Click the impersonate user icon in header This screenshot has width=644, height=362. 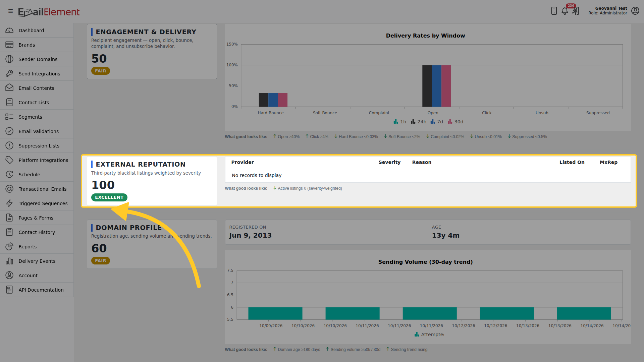pyautogui.click(x=576, y=11)
